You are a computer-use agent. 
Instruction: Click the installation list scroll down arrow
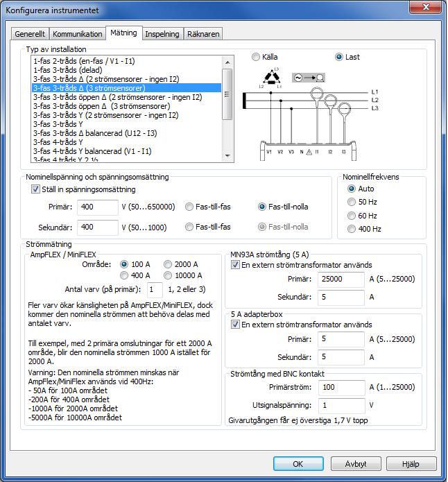pyautogui.click(x=227, y=156)
